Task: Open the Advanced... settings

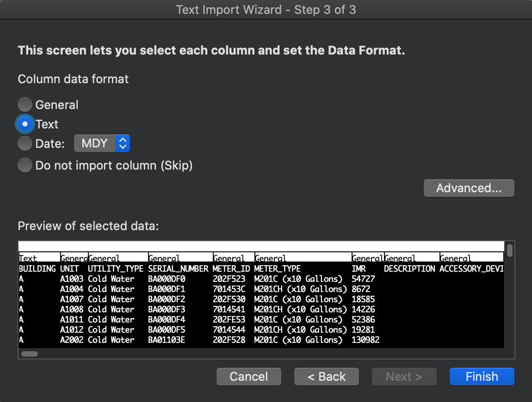Action: tap(469, 188)
